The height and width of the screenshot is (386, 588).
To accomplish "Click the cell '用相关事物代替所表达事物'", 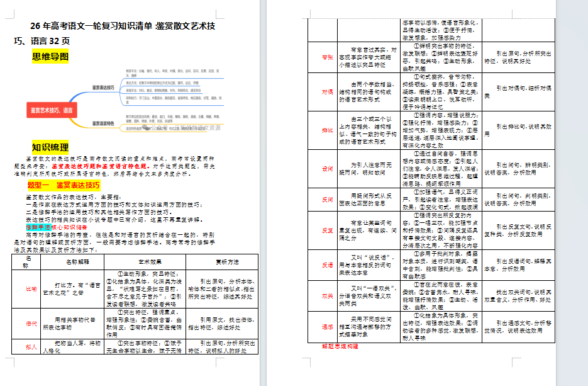I will click(72, 323).
